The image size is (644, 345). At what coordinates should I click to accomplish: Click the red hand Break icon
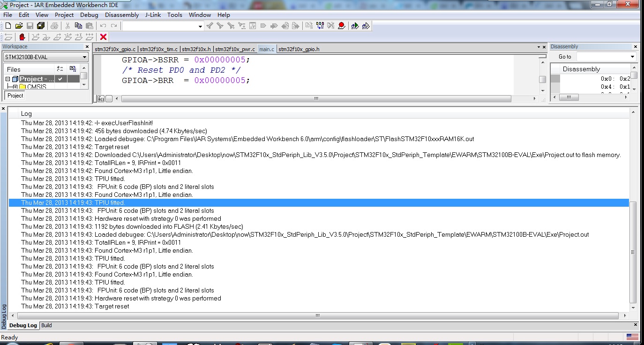click(22, 37)
